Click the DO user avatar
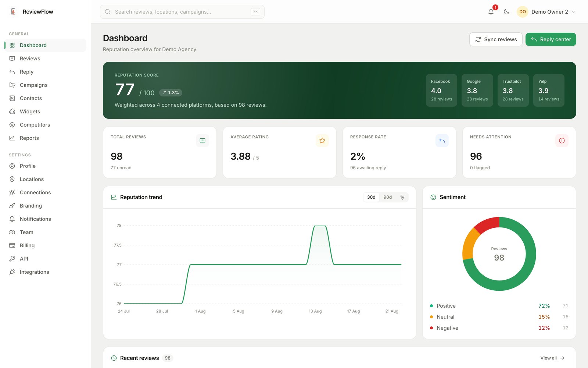Viewport: 588px width, 368px height. (x=523, y=12)
